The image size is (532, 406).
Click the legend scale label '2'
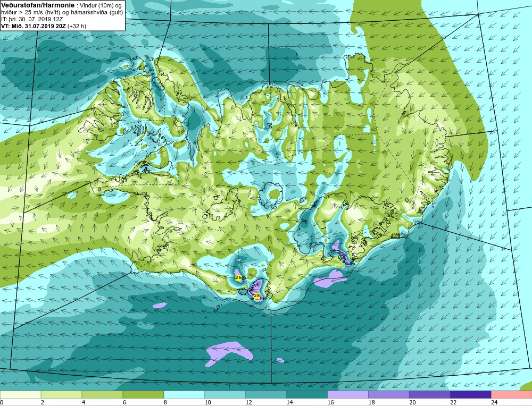(43, 403)
